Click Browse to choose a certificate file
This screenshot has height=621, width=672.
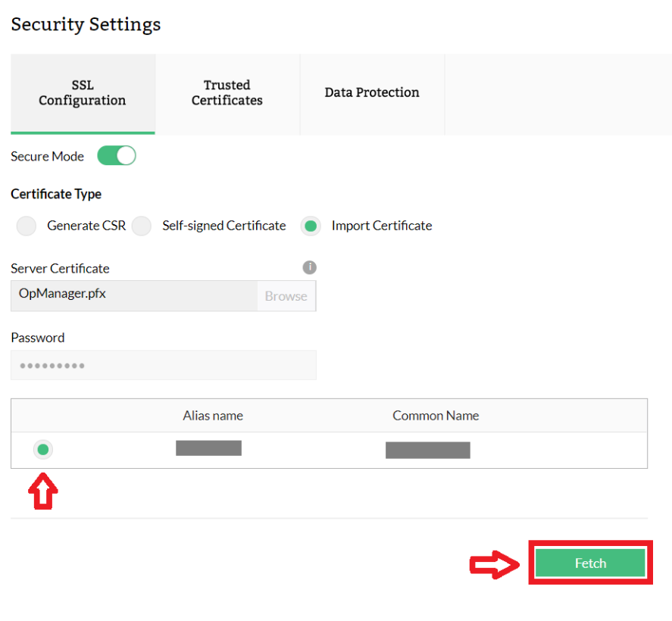coord(286,295)
